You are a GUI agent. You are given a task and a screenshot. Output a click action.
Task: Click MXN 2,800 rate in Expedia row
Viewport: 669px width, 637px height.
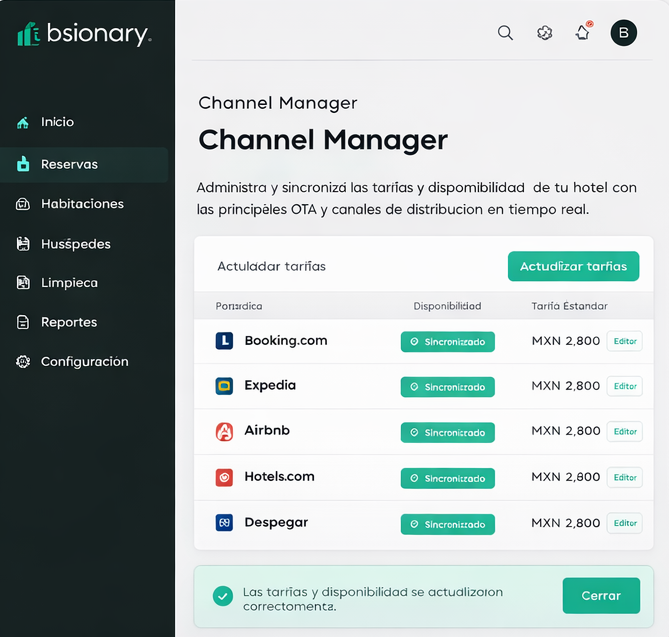coord(566,386)
